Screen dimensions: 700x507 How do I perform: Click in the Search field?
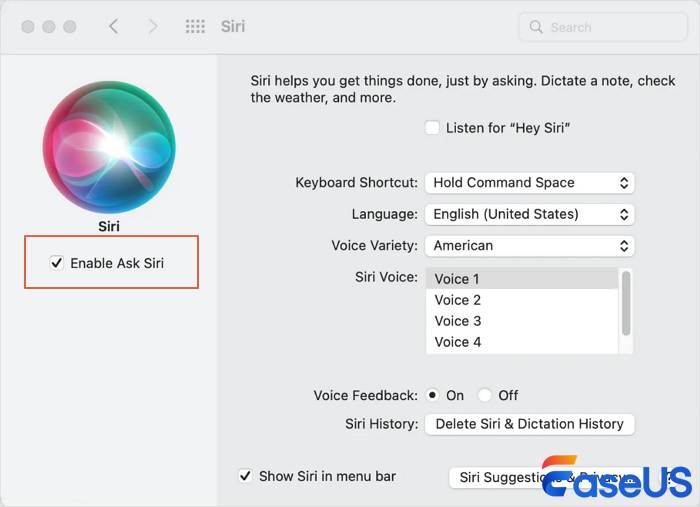pyautogui.click(x=603, y=27)
